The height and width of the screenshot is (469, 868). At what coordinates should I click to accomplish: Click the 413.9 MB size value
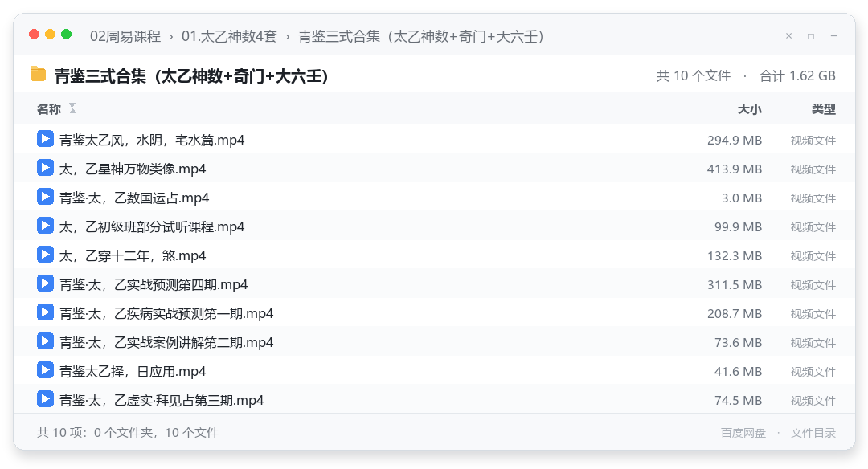tap(735, 169)
